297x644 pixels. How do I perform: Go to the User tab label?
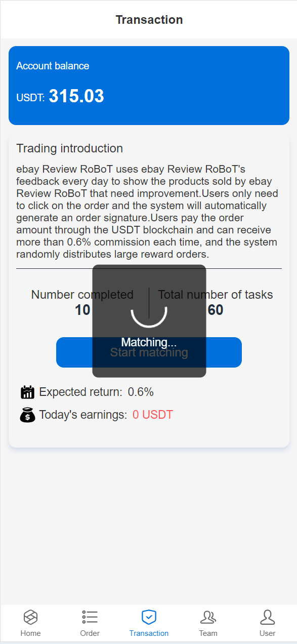[267, 633]
